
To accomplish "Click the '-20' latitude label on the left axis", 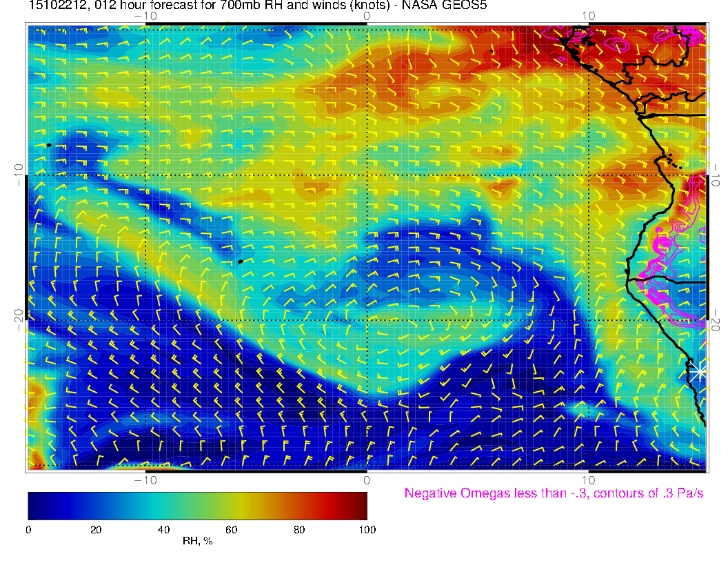I will tap(18, 320).
